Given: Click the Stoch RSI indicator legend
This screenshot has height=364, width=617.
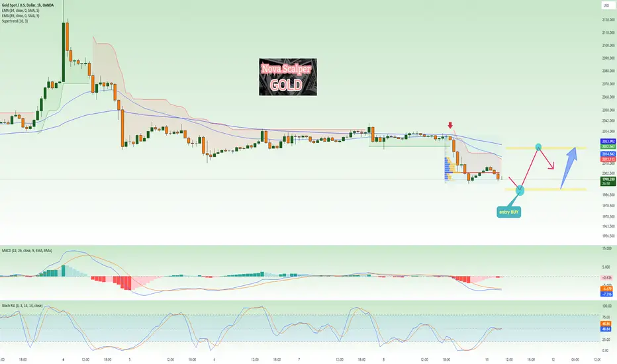Looking at the screenshot, I should click(x=22, y=306).
